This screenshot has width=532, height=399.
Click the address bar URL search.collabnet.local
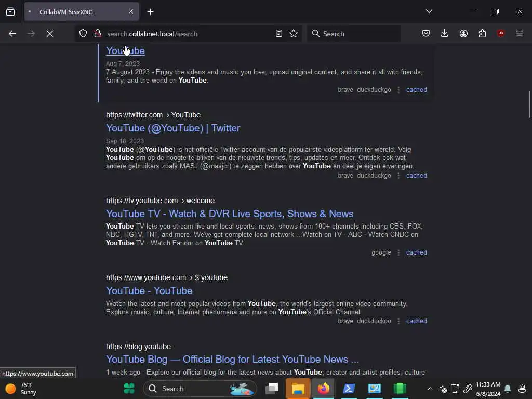click(152, 34)
